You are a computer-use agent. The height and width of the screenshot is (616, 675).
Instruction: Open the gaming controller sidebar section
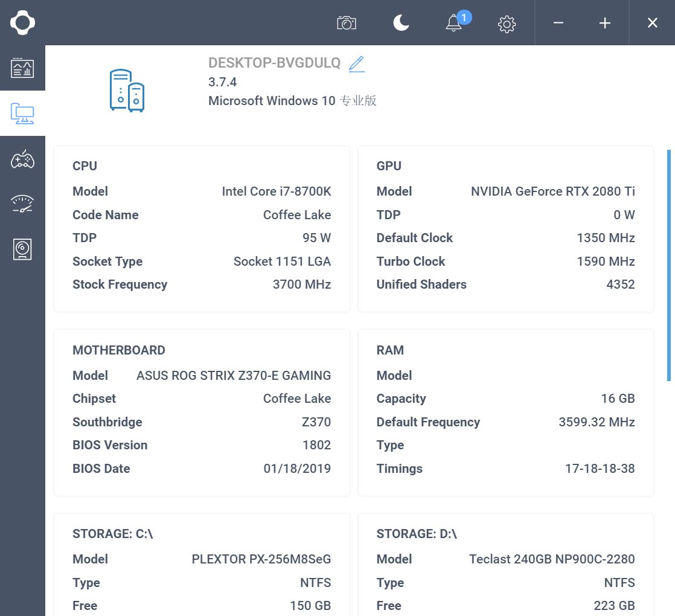pos(22,159)
